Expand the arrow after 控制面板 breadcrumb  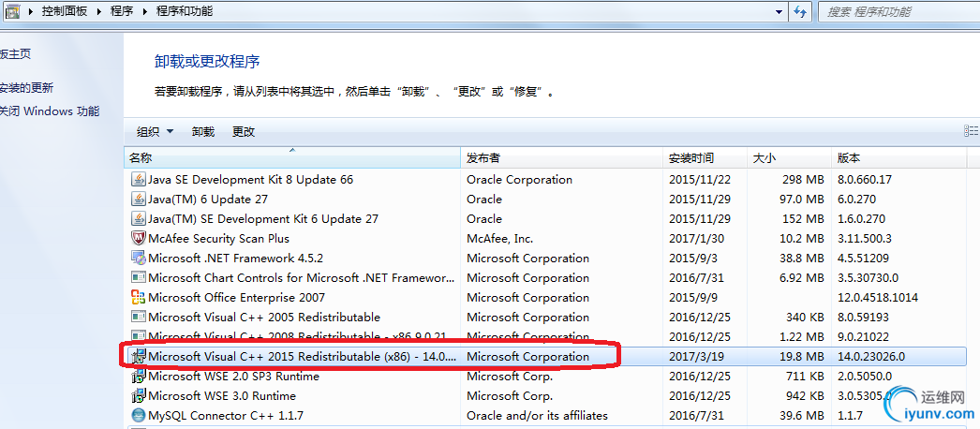[x=100, y=11]
